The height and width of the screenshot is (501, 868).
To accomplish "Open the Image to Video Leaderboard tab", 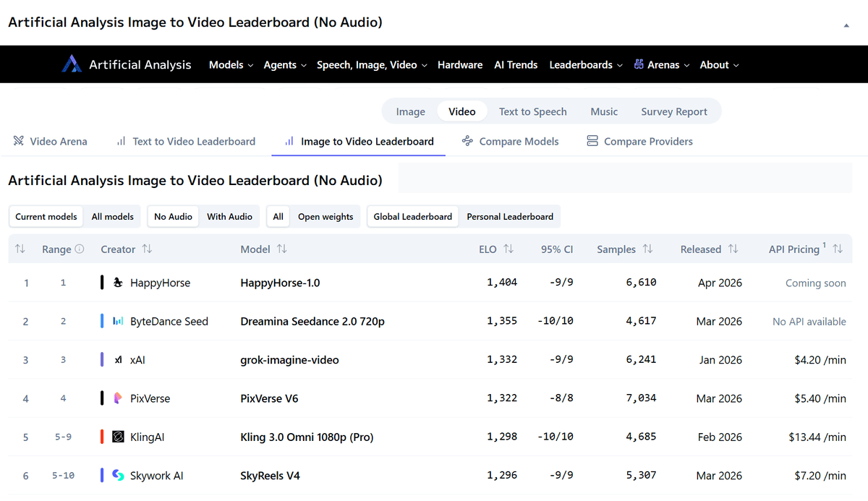I will 359,141.
